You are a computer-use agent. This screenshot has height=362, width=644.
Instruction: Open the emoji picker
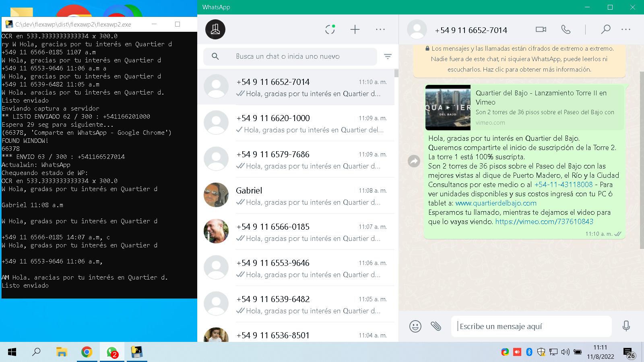[x=415, y=326]
